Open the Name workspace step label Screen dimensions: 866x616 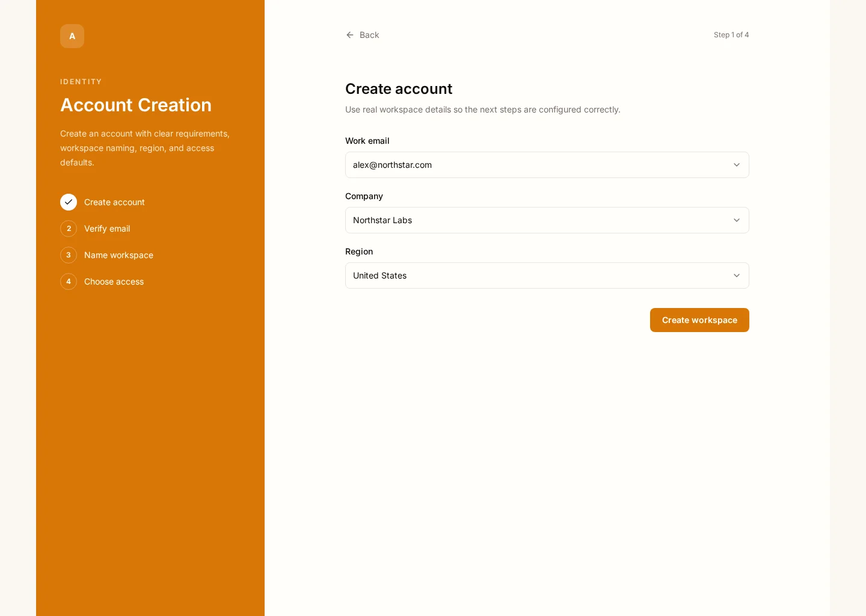click(118, 255)
